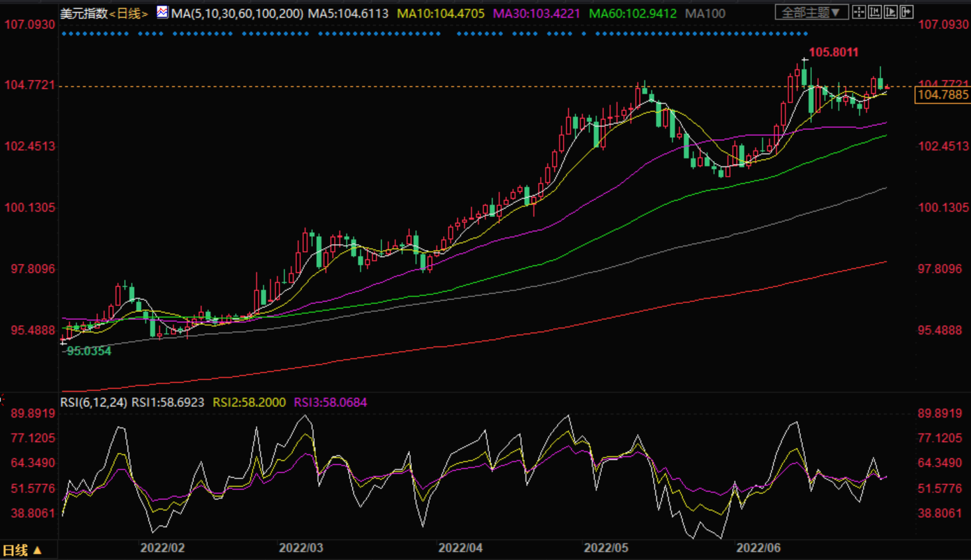
Task: Click the MA(5,10,30,60,100,200) indicator label
Action: click(237, 13)
